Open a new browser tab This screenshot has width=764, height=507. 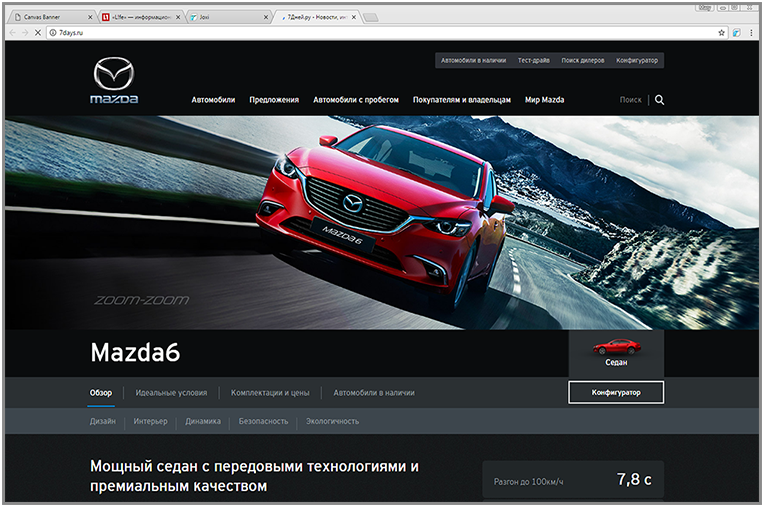pos(371,18)
